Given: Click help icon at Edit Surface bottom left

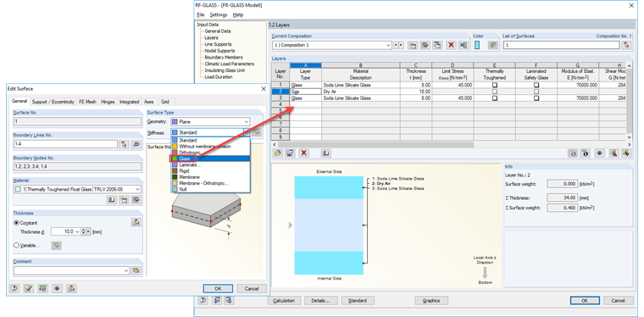Looking at the screenshot, I should 14,289.
